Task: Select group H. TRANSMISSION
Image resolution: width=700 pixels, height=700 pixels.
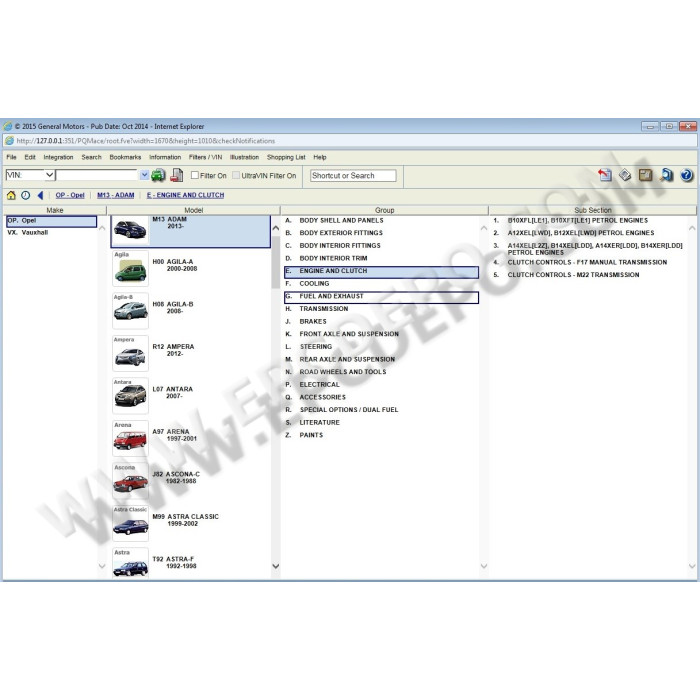Action: (x=317, y=309)
